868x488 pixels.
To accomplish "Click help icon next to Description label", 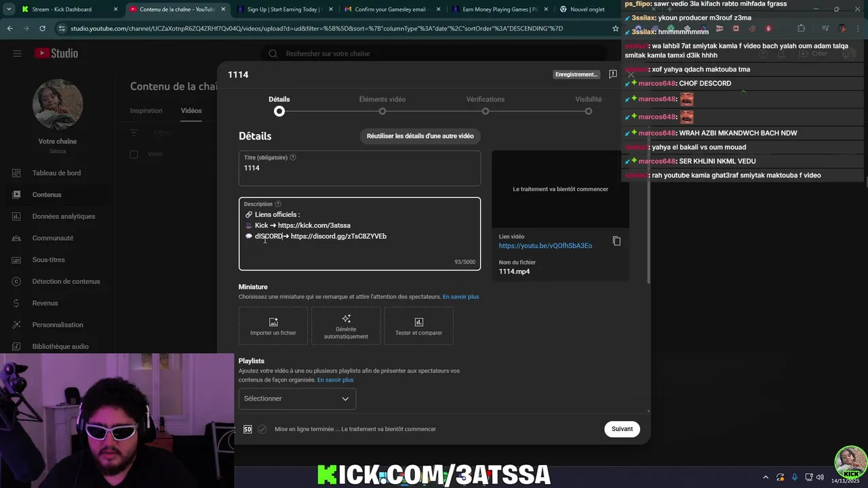I will coord(278,204).
